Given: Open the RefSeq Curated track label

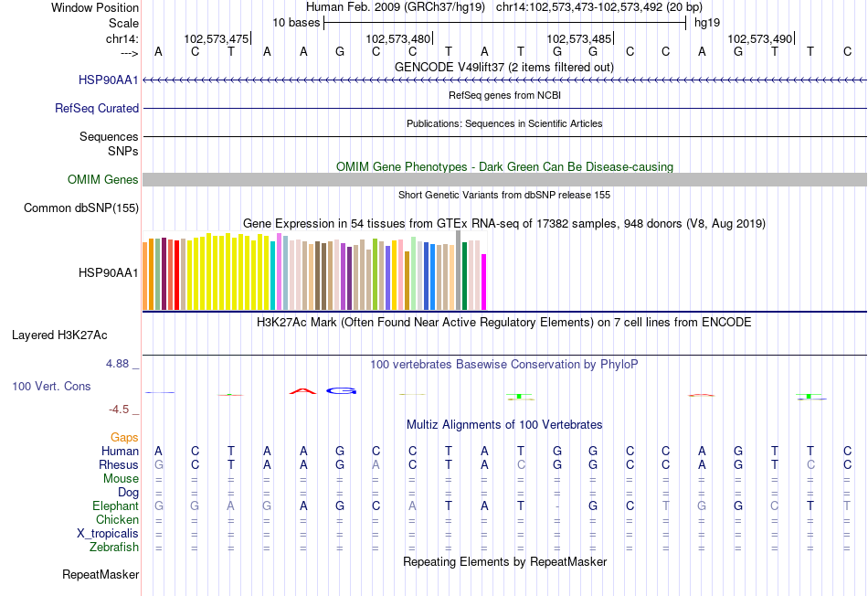Looking at the screenshot, I should pyautogui.click(x=97, y=109).
